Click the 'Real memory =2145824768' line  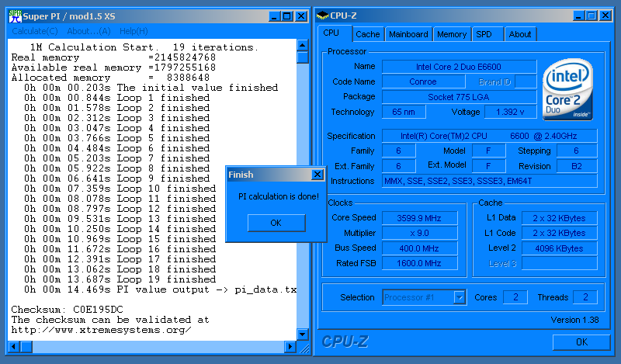113,57
